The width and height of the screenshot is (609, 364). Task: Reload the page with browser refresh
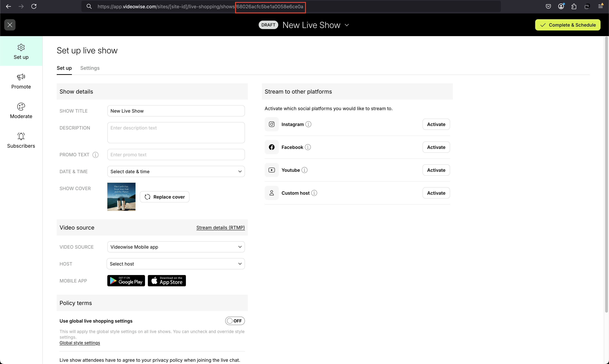[34, 6]
